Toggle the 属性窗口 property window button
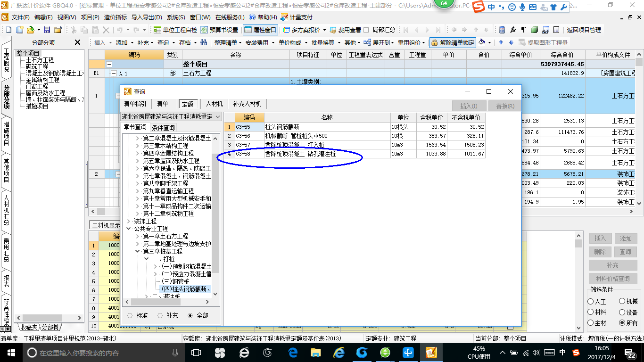 (261, 30)
